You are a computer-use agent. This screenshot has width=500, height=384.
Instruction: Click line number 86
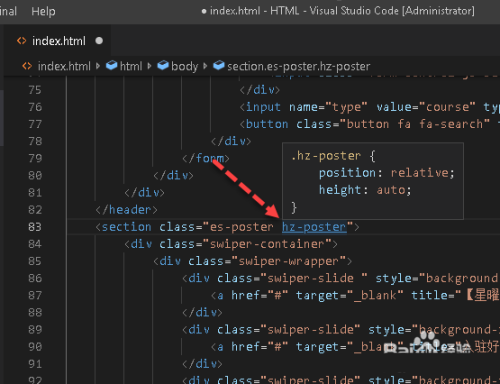point(35,278)
